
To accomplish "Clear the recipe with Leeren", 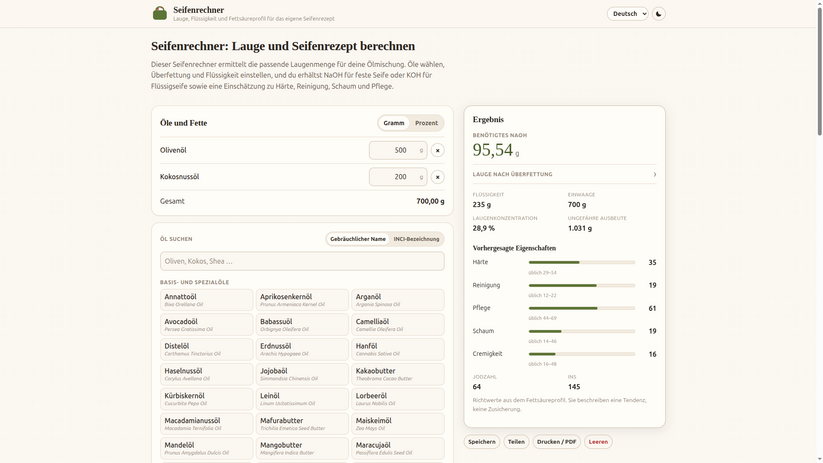I will click(598, 442).
